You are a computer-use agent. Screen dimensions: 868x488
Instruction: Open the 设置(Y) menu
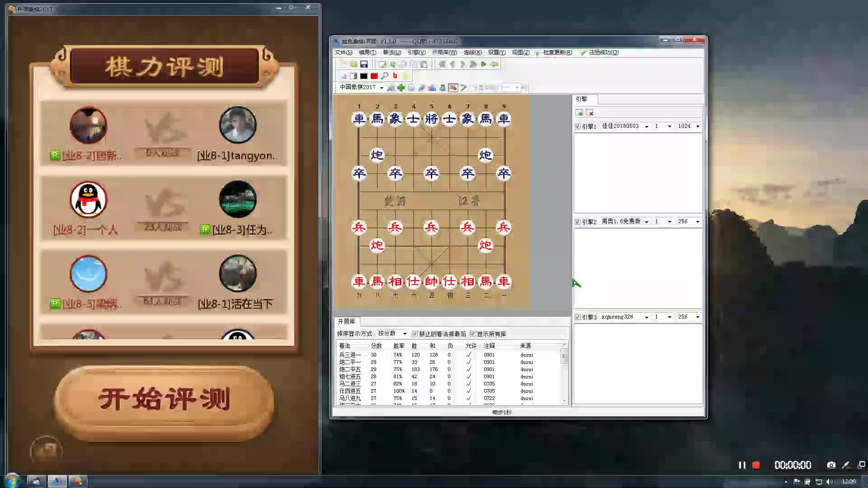click(497, 52)
